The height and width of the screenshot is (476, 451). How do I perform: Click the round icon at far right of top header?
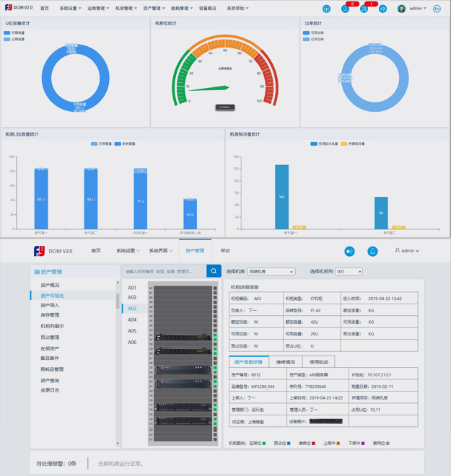(x=437, y=9)
